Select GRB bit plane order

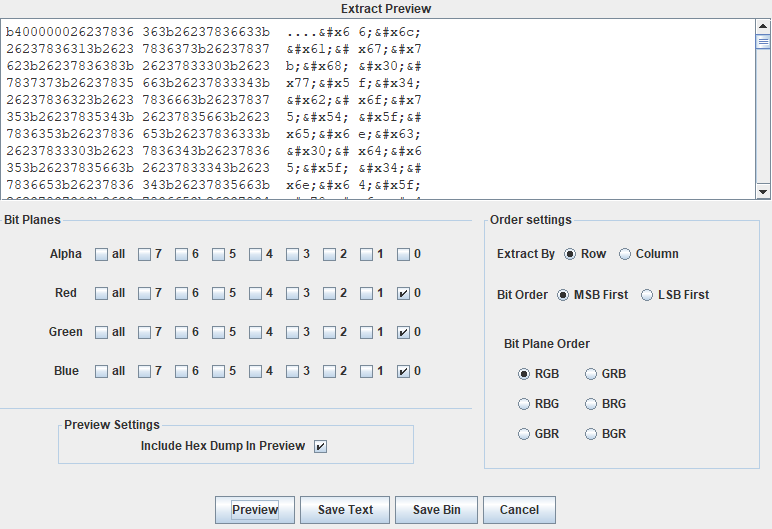tap(591, 374)
